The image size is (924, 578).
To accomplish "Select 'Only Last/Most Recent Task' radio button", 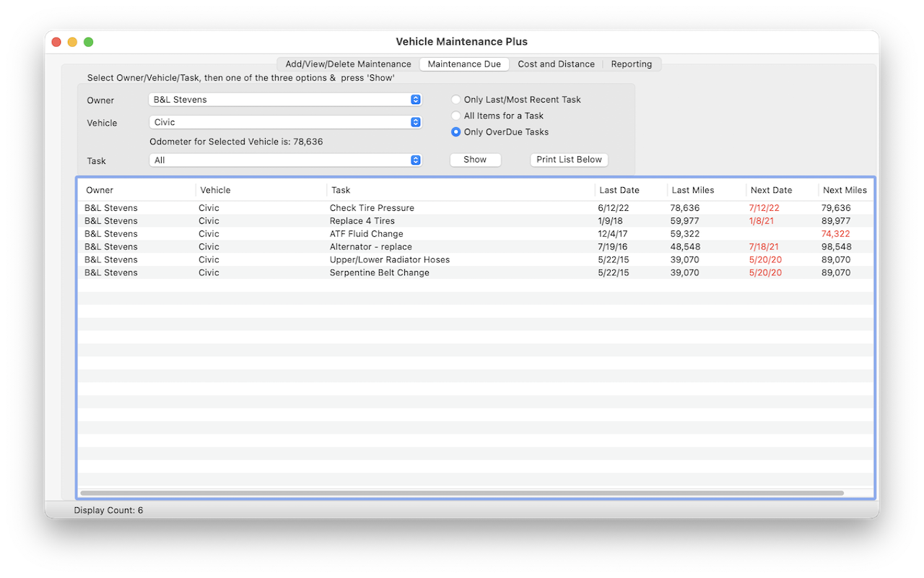I will tap(456, 100).
